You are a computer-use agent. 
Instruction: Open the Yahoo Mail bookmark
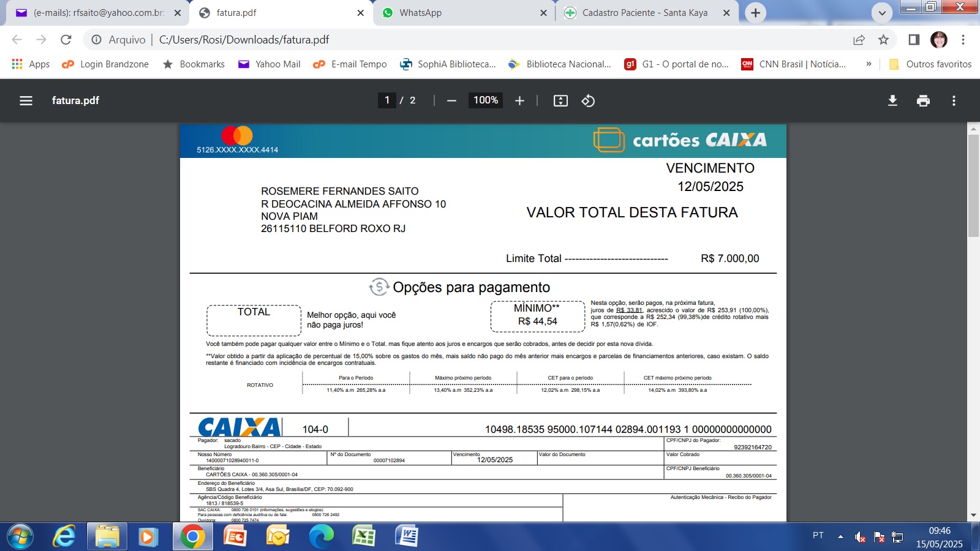pyautogui.click(x=269, y=64)
